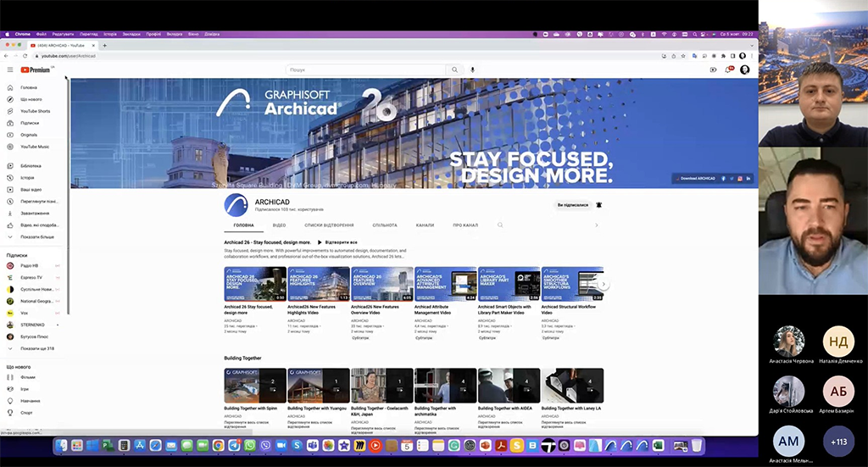Select the ГОЛОВНА channel tab
Image resolution: width=868 pixels, height=467 pixels.
pyautogui.click(x=243, y=225)
